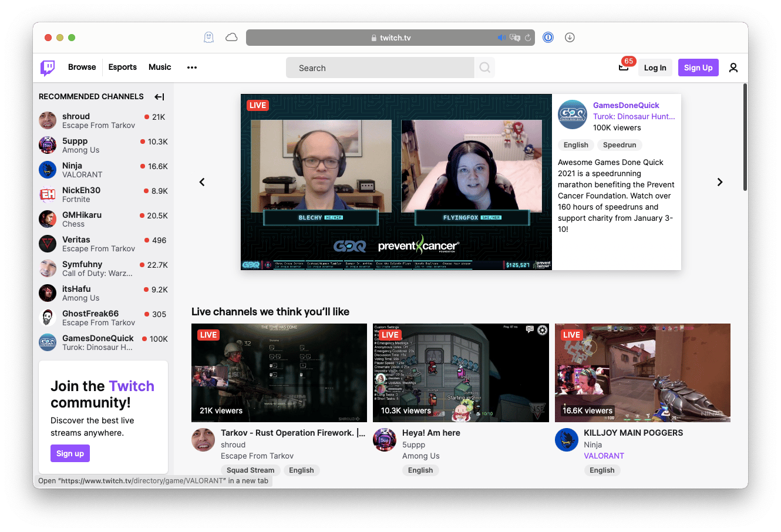Click English tag under 5uppp's stream card

pos(420,470)
